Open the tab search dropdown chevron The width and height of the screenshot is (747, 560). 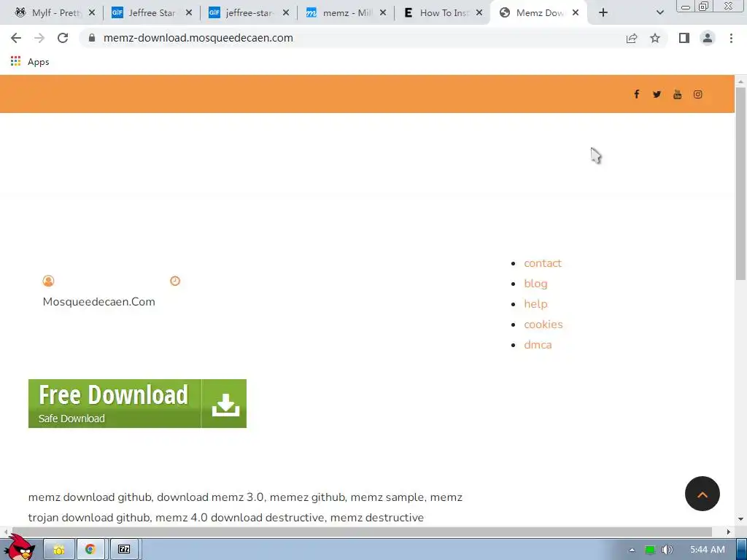(x=659, y=13)
